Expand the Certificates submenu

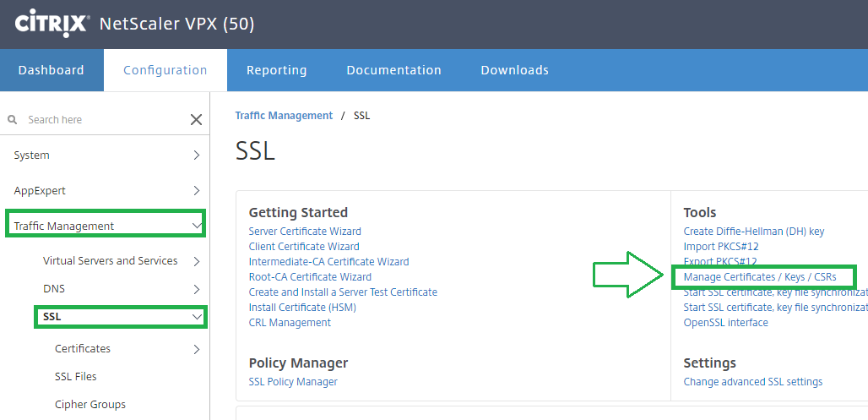pyautogui.click(x=196, y=349)
